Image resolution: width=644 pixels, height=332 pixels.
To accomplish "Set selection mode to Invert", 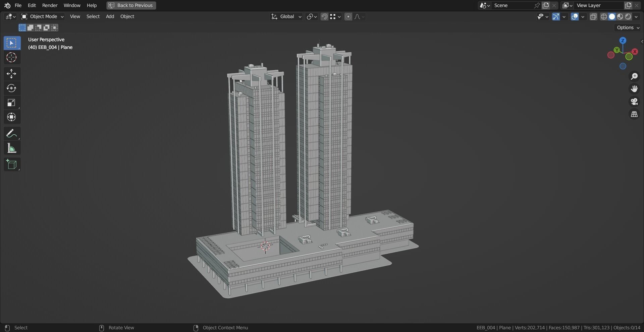I will (47, 27).
